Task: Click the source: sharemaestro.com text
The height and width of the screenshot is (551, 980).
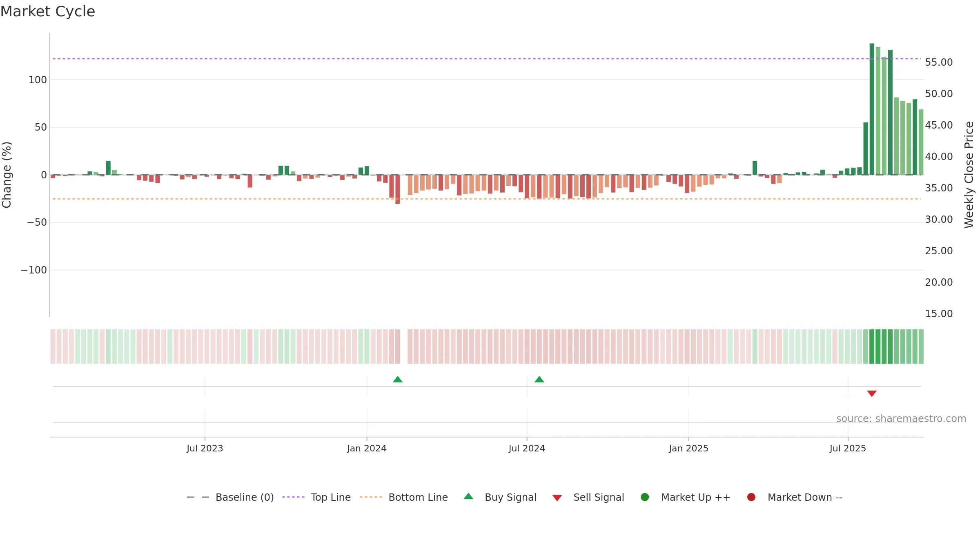Action: coord(901,419)
